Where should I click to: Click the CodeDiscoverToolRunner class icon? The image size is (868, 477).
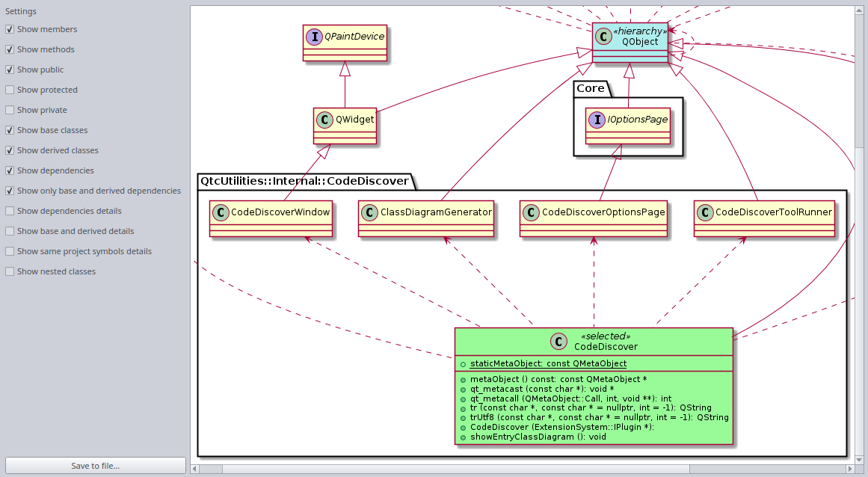tap(705, 212)
